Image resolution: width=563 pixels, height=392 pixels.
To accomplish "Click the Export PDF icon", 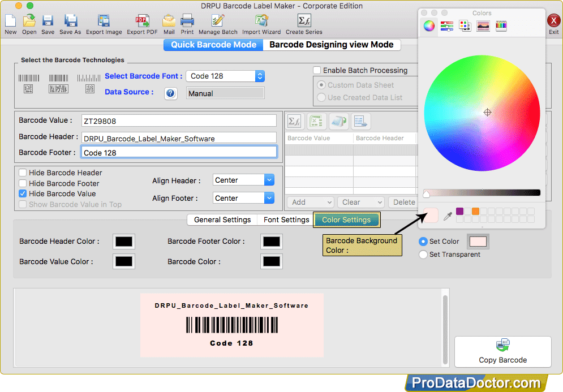I will tap(142, 21).
